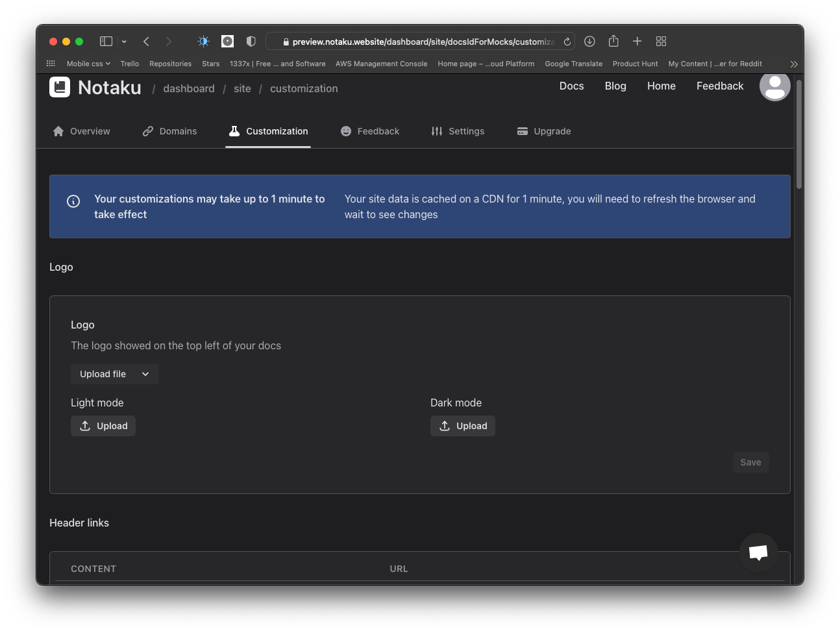Screen dimensions: 840x633
Task: Open Google Translate bookmark
Action: [573, 64]
